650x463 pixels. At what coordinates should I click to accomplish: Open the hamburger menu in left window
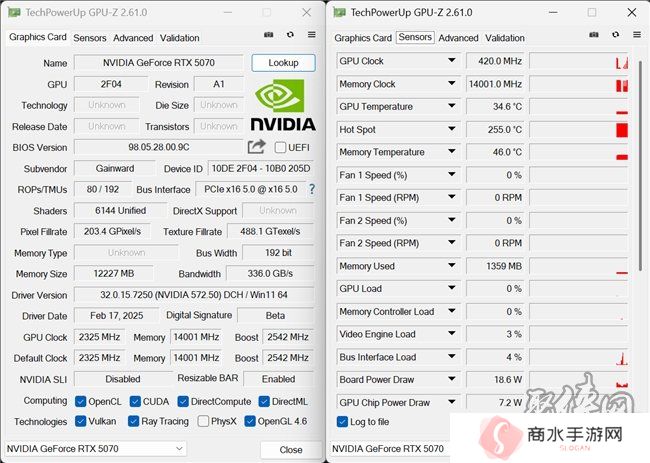point(312,35)
